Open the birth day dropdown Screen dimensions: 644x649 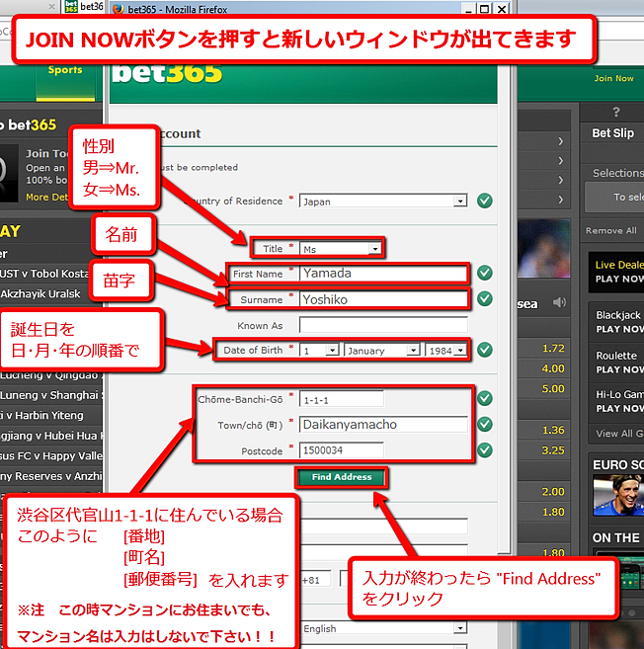pyautogui.click(x=319, y=351)
